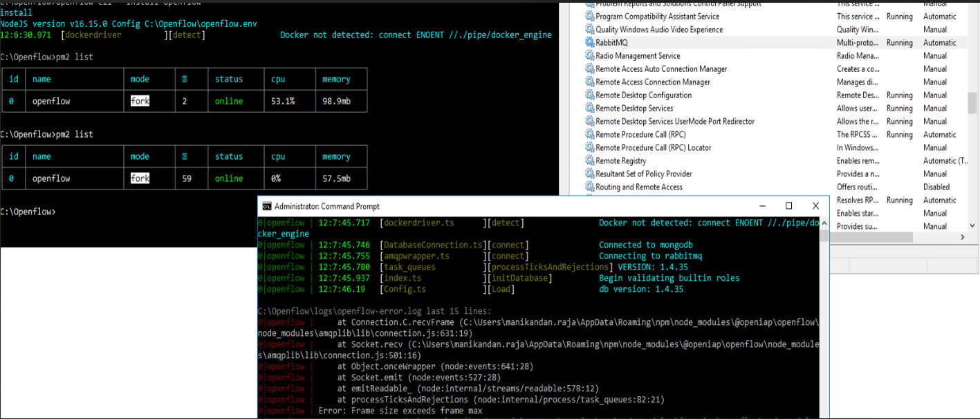Viewport: 980px width, 419px height.
Task: Select Remote Desktop Services UserMode Port Redirector
Action: point(675,122)
